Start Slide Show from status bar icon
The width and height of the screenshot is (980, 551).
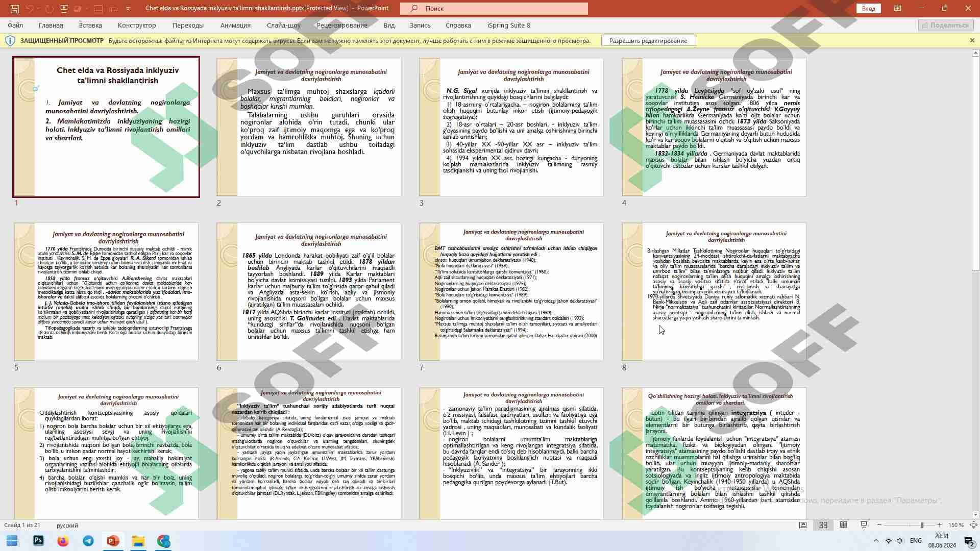tap(864, 525)
